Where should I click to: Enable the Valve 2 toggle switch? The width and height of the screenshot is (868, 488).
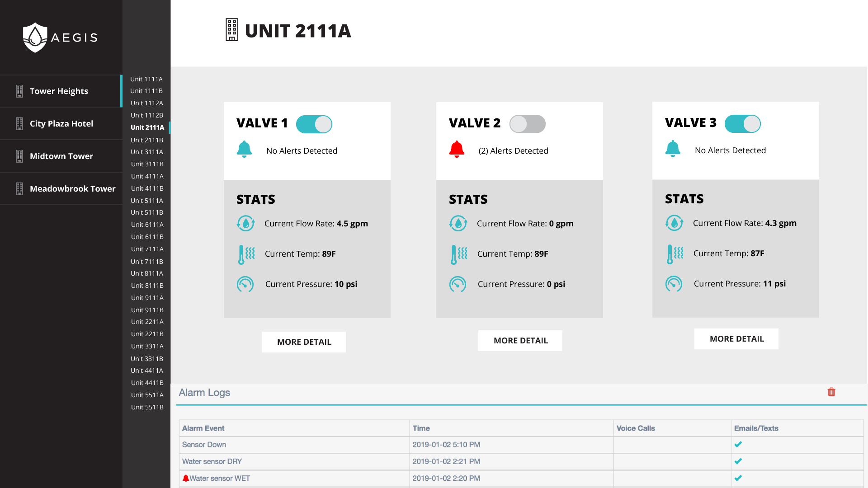(x=527, y=124)
